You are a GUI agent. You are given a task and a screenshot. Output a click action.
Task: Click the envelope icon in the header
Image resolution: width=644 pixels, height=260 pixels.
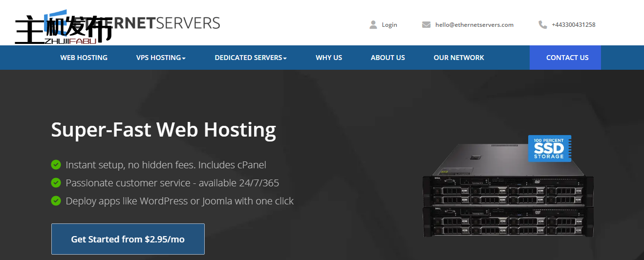click(426, 24)
